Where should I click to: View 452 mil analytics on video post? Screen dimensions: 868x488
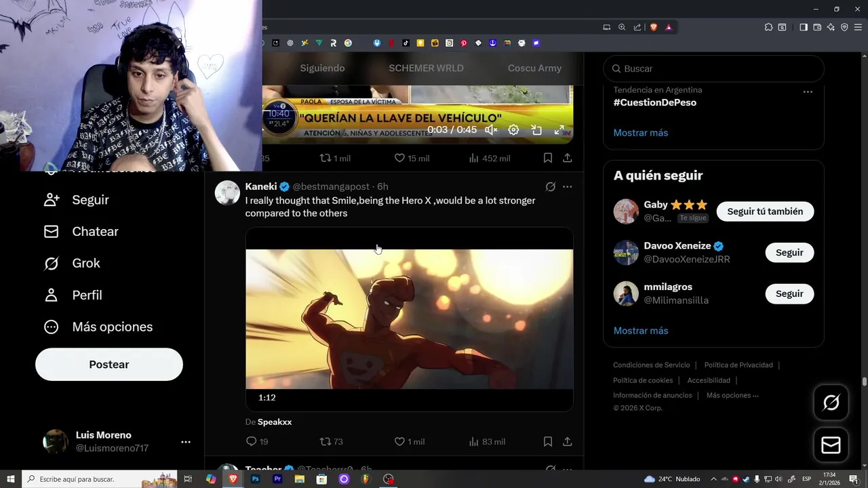point(490,158)
